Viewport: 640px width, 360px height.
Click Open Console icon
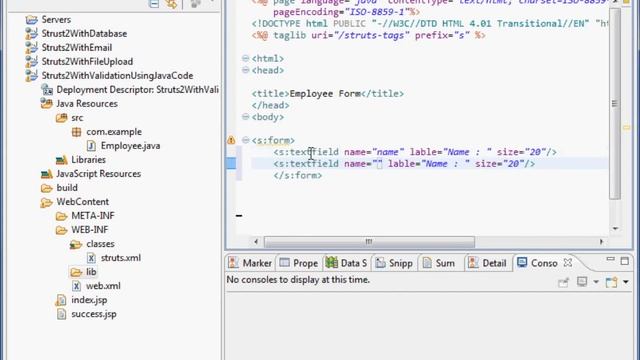pos(611,282)
